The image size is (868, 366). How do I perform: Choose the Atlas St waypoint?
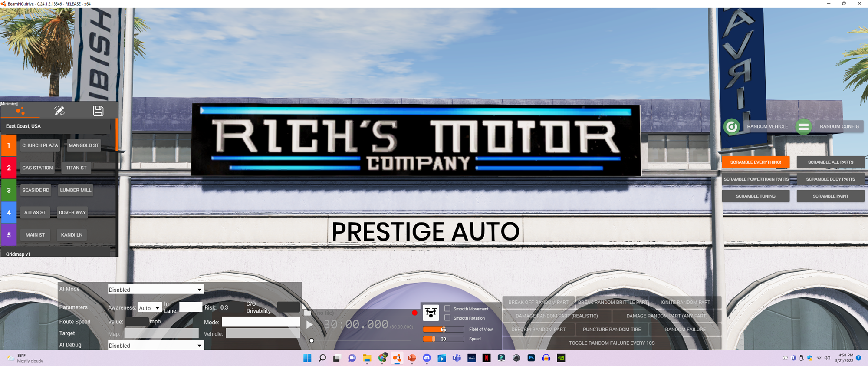click(35, 213)
